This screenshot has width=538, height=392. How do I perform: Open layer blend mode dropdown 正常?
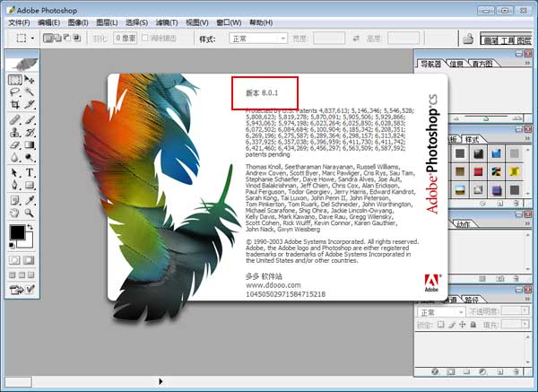point(441,312)
